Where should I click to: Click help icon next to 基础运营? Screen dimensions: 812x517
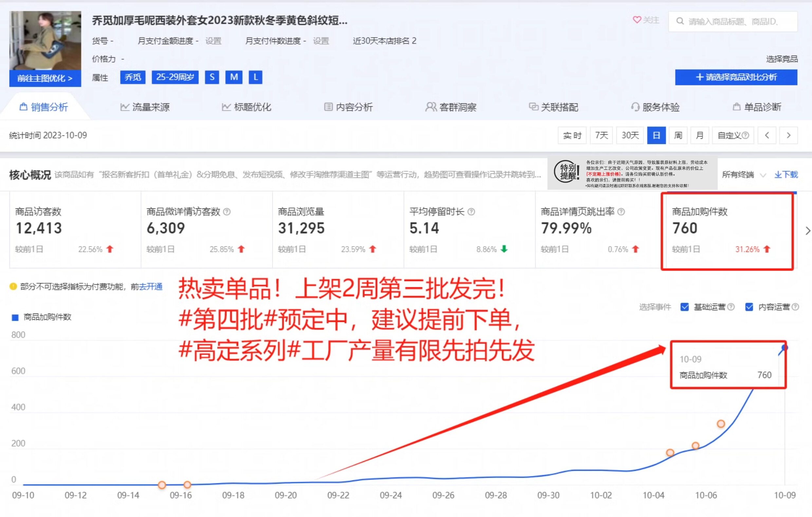click(x=731, y=307)
